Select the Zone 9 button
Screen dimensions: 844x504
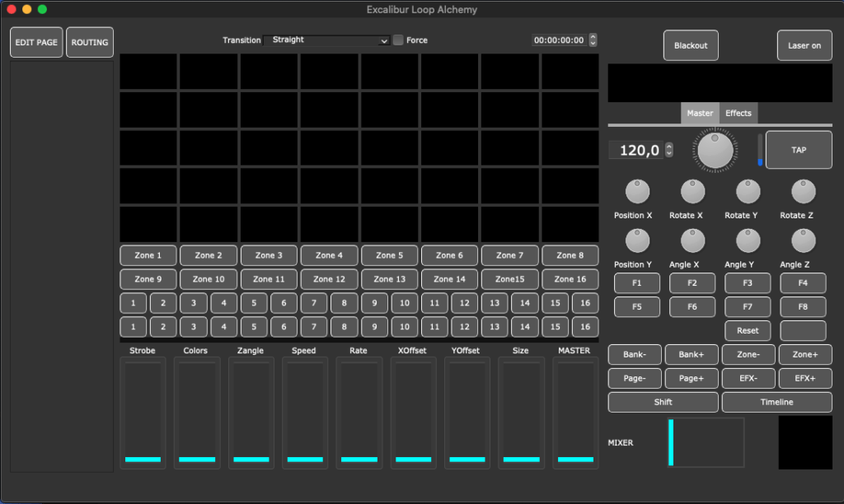coord(148,279)
